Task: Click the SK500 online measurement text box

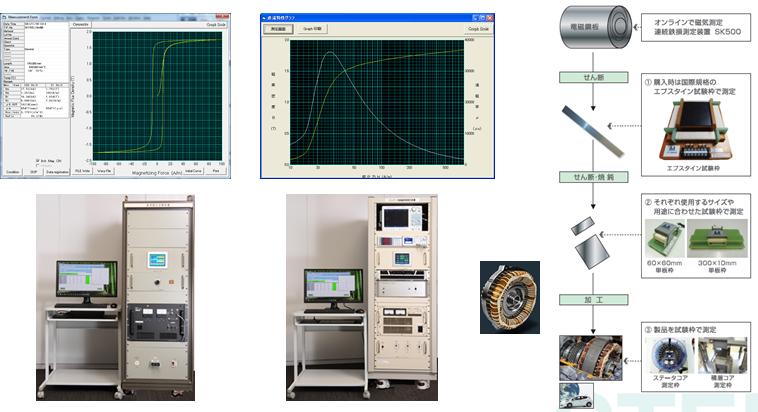Action: point(696,27)
